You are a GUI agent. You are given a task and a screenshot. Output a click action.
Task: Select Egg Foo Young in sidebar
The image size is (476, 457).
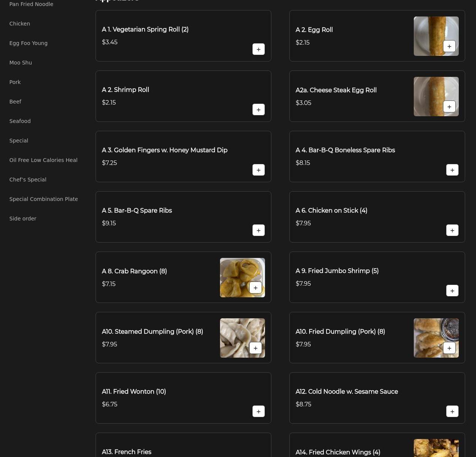pyautogui.click(x=28, y=43)
